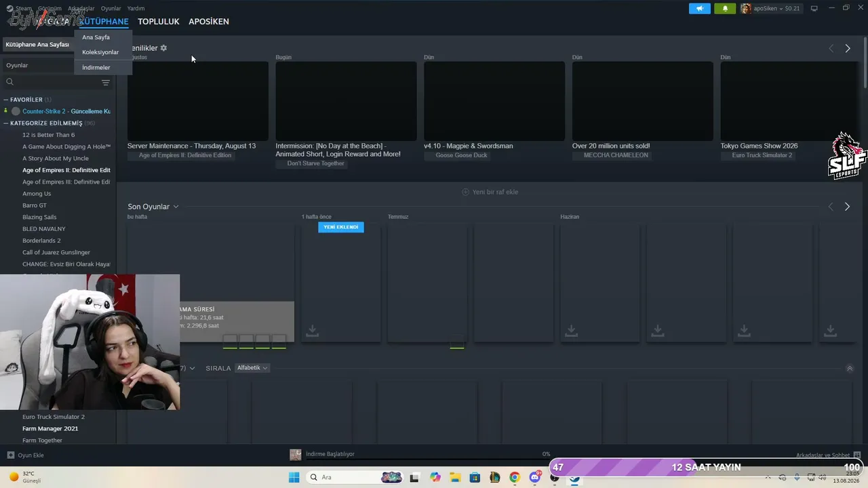
Task: Click the Oyun Ekle button
Action: click(26, 455)
